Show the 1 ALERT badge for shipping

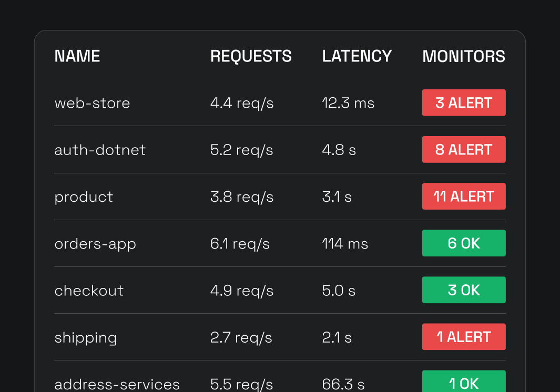463,336
